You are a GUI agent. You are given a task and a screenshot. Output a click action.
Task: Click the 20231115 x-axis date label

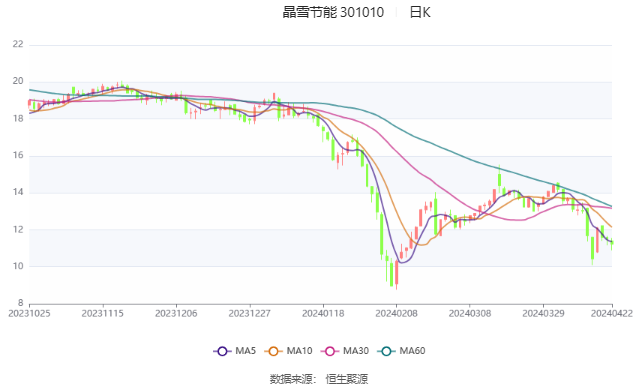click(x=103, y=313)
